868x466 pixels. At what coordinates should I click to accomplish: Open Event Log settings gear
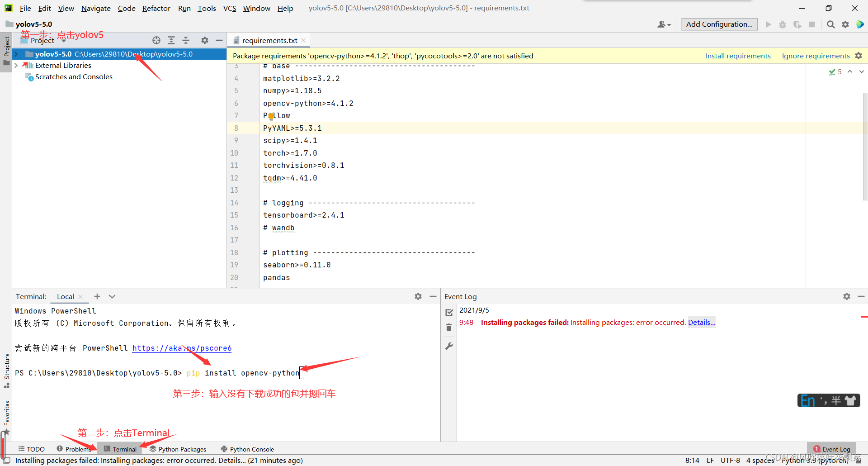click(847, 296)
